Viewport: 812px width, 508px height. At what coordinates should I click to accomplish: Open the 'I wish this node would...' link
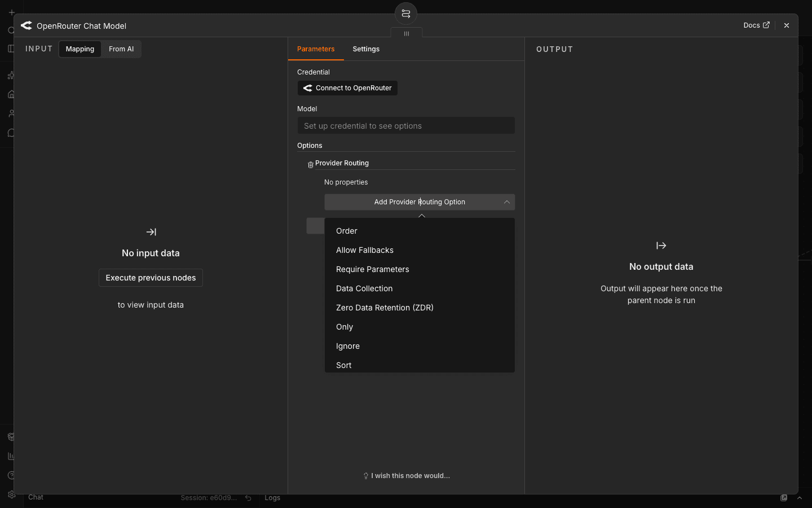click(x=407, y=476)
